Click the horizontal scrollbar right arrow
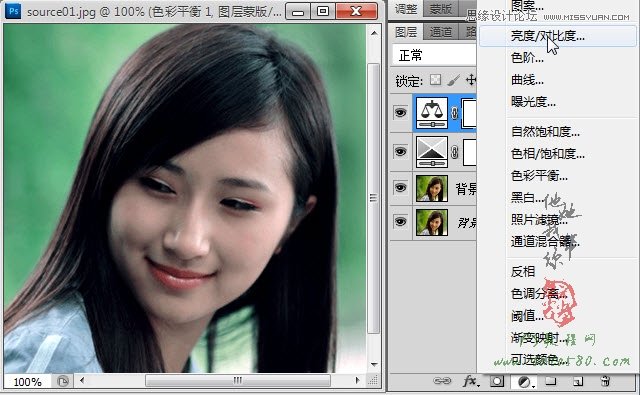640x395 pixels. 358,381
